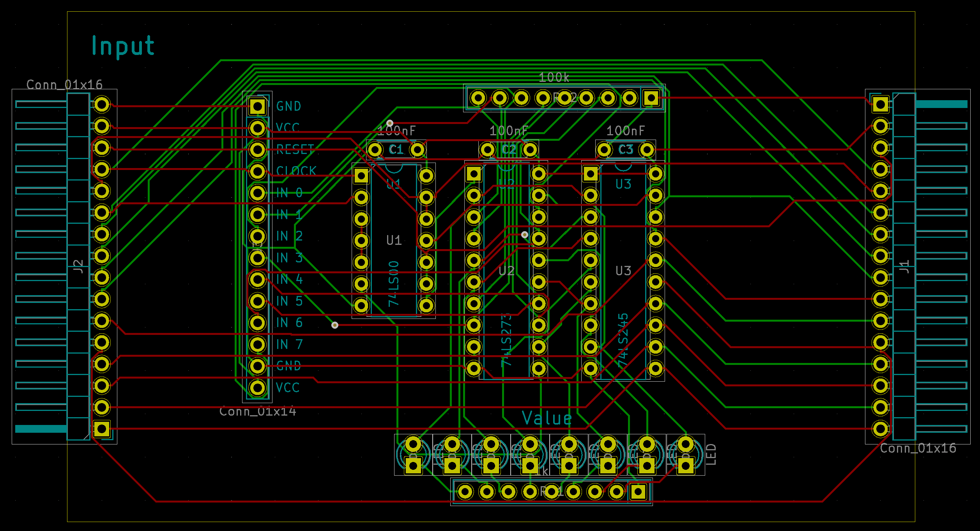Image resolution: width=980 pixels, height=531 pixels.
Task: Click the 'IN 4' pin label
Action: coord(289,279)
